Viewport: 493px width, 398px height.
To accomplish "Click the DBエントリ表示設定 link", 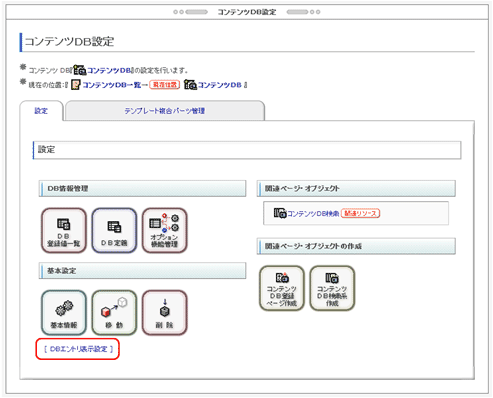I will (x=78, y=349).
